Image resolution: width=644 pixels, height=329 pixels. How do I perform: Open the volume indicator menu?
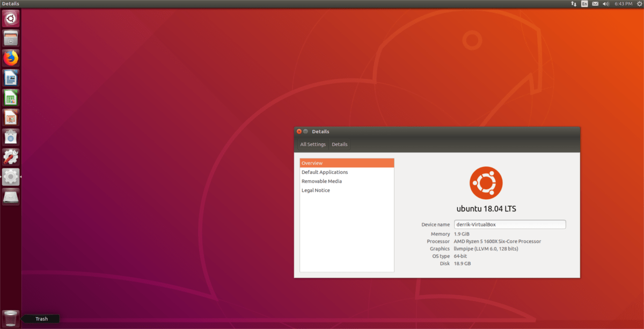click(606, 4)
